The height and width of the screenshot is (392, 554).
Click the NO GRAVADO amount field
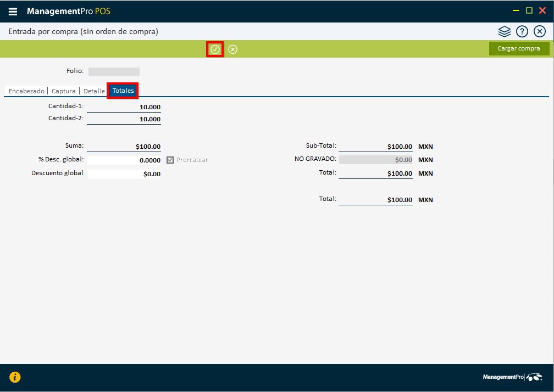point(375,160)
